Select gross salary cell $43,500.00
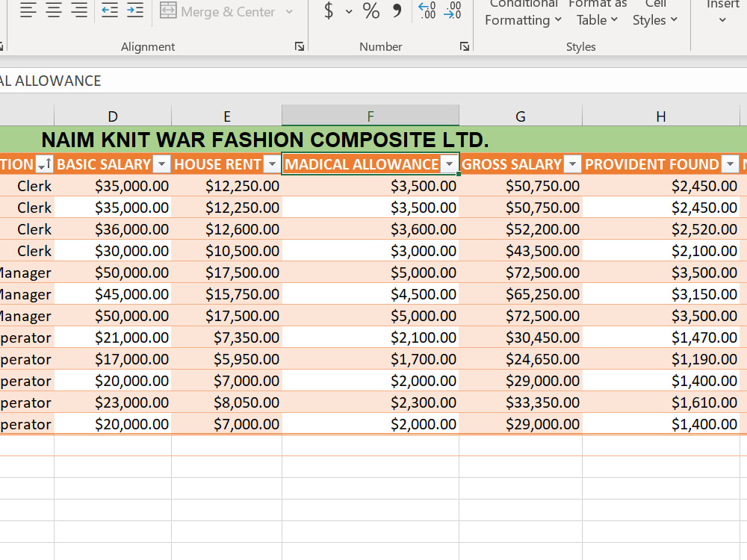The image size is (747, 560). pos(521,251)
